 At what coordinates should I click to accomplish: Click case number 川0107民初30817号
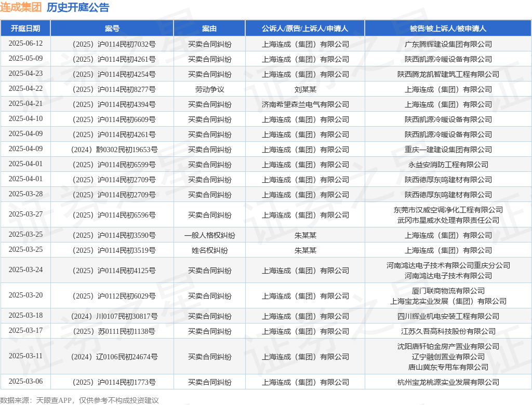coord(114,316)
